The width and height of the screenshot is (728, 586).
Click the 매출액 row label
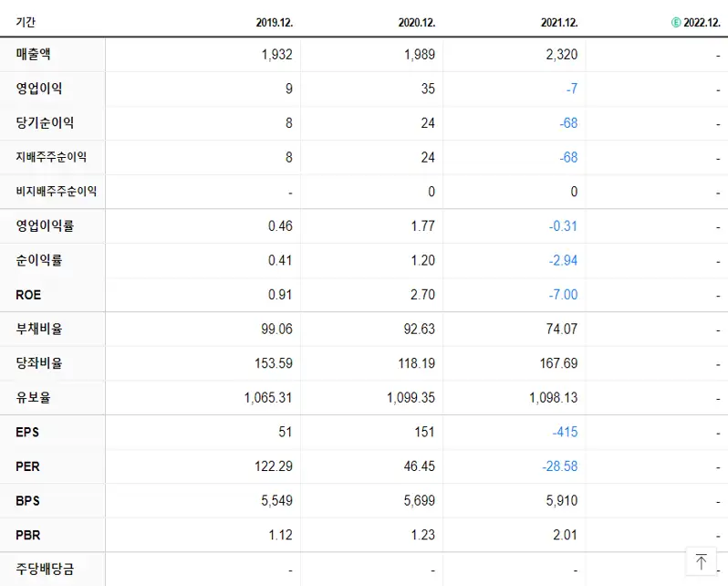(33, 54)
